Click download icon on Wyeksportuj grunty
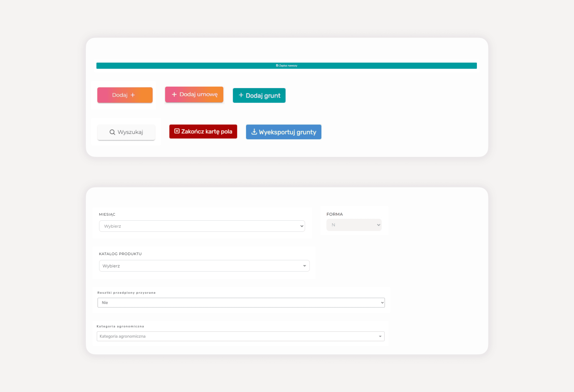 click(x=254, y=132)
